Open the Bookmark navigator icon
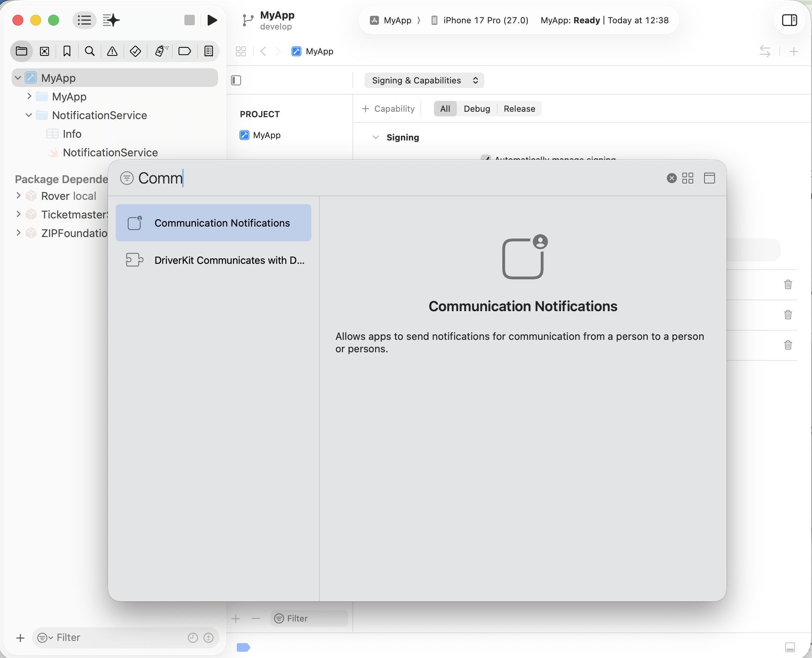This screenshot has height=658, width=812. pyautogui.click(x=67, y=51)
